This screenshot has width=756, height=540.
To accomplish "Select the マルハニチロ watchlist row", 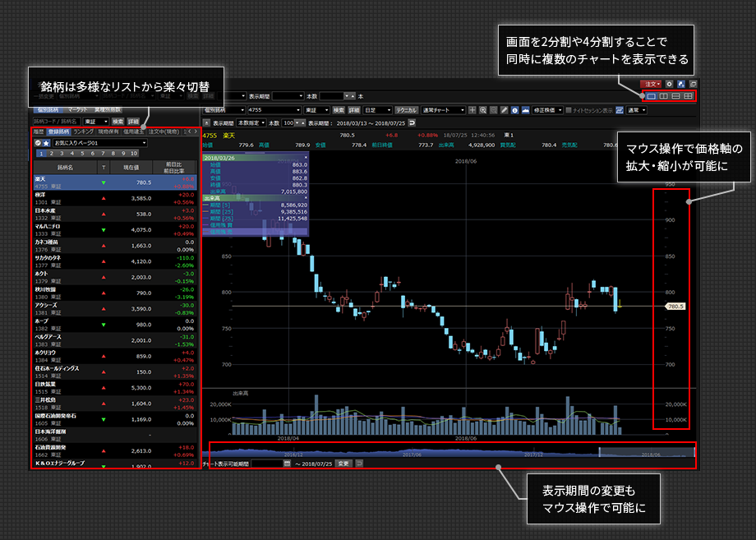I will [x=115, y=229].
